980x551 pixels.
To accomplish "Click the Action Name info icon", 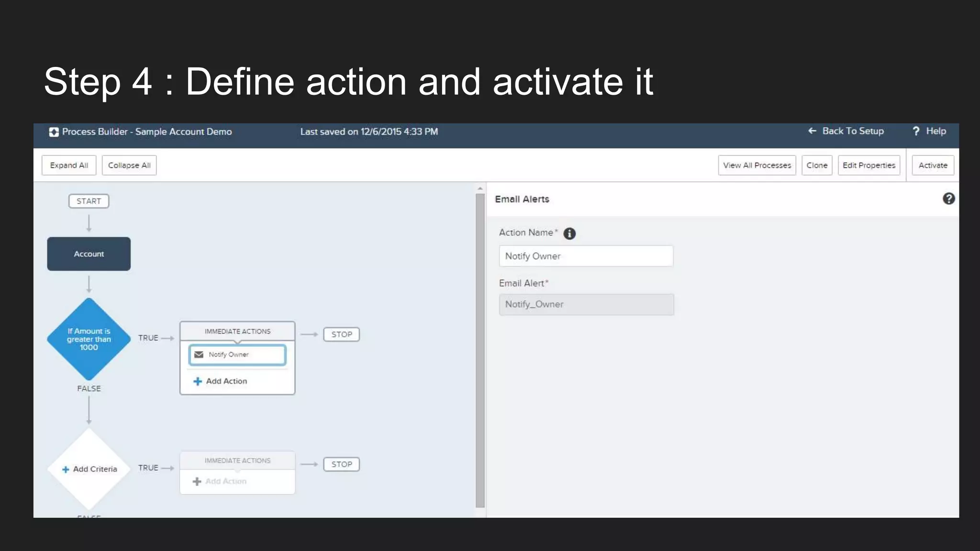I will [569, 233].
